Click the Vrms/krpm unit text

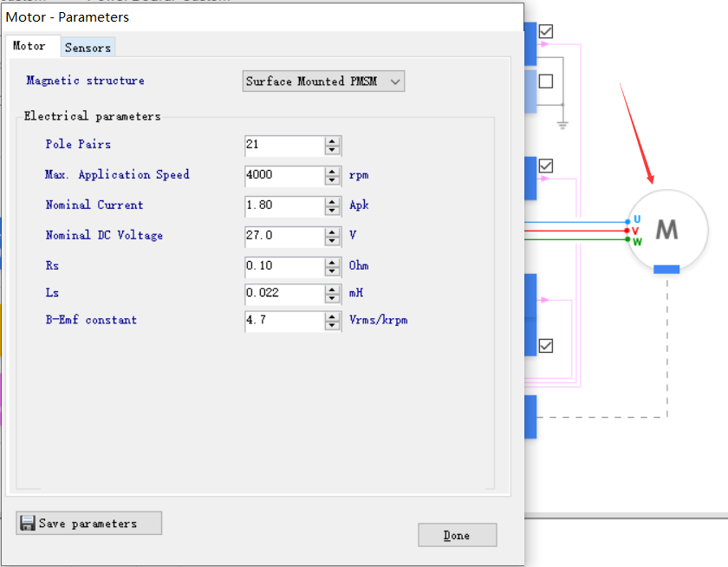coord(379,321)
